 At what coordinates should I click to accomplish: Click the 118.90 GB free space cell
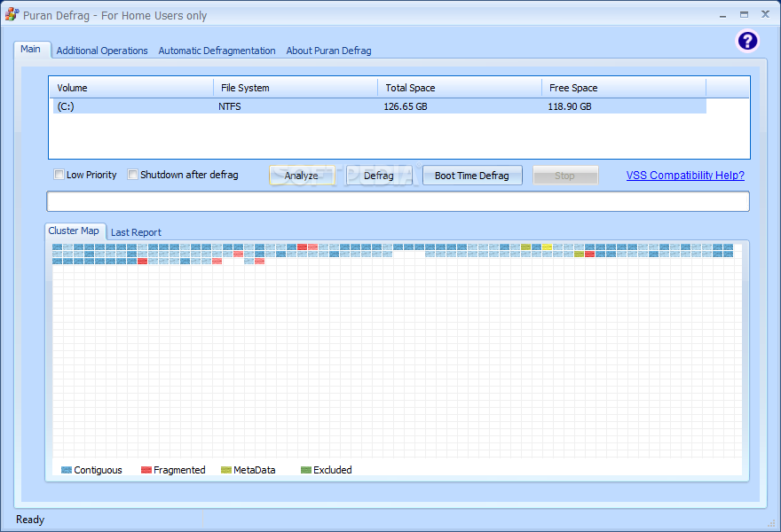coord(570,106)
